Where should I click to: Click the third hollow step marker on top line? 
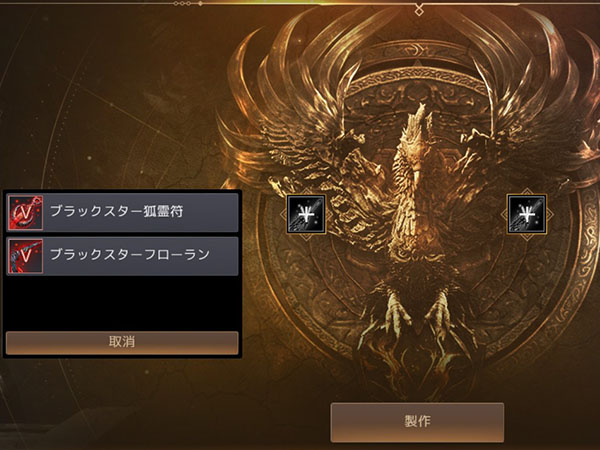[188, 3]
